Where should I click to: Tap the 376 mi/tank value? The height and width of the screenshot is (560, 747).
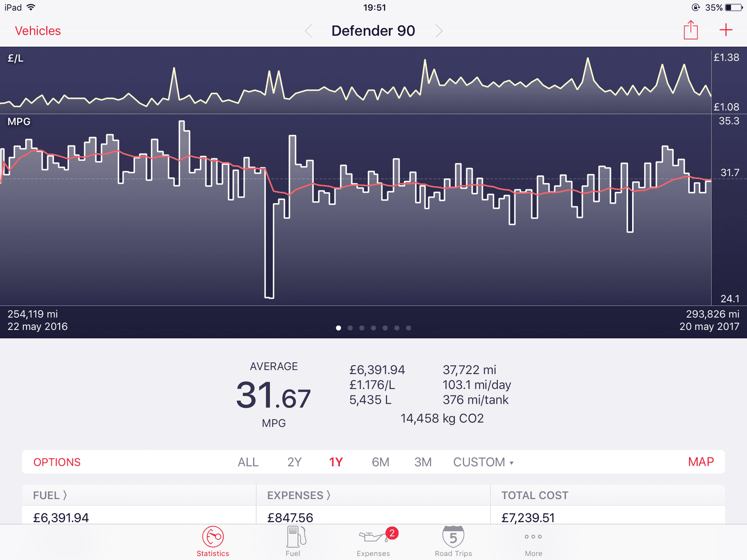475,400
